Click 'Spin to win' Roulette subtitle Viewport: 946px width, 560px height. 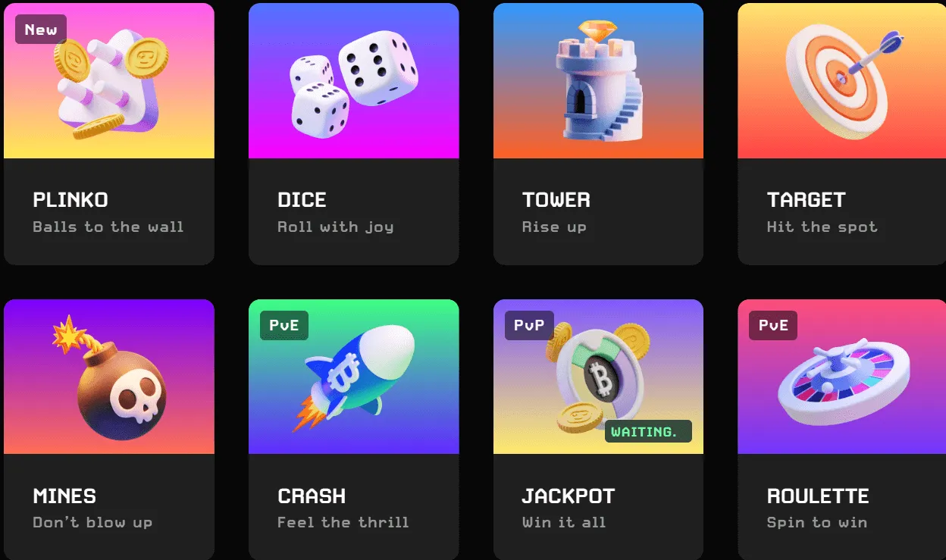(x=816, y=522)
